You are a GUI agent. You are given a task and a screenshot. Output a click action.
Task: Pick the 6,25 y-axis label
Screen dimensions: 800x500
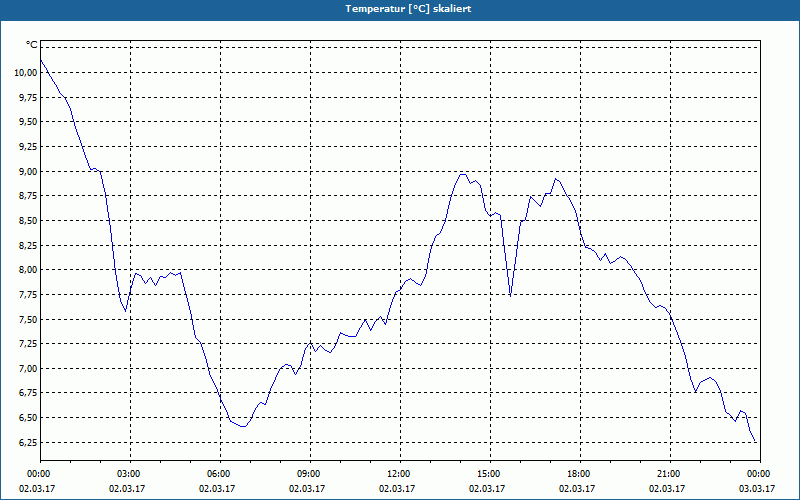pos(28,442)
